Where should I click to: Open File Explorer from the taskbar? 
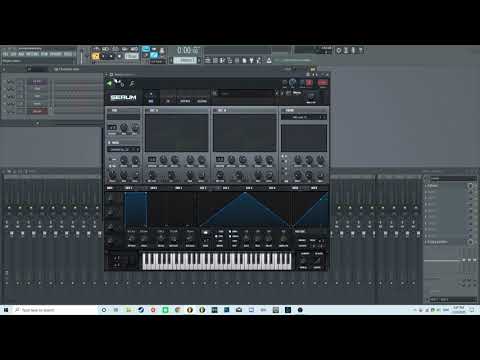coord(129,310)
